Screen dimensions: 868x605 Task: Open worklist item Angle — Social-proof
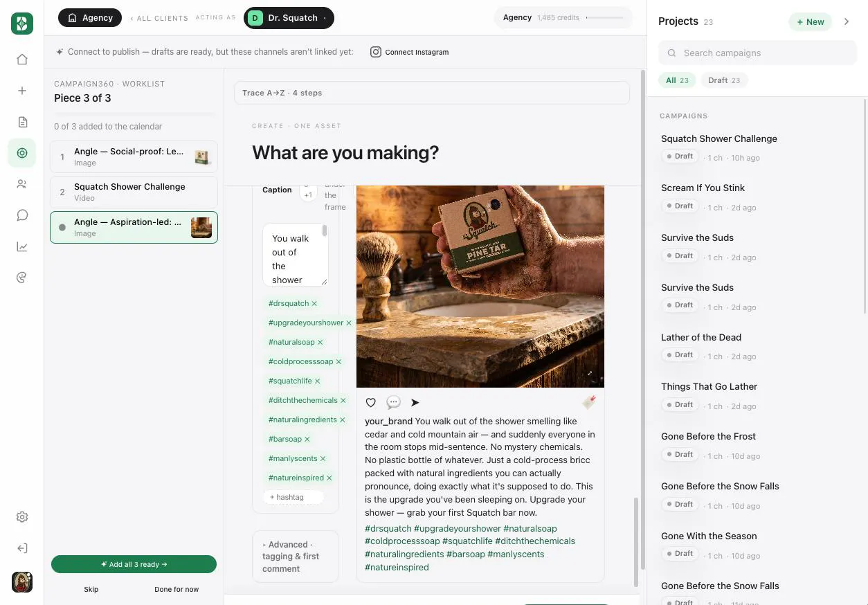coord(134,157)
